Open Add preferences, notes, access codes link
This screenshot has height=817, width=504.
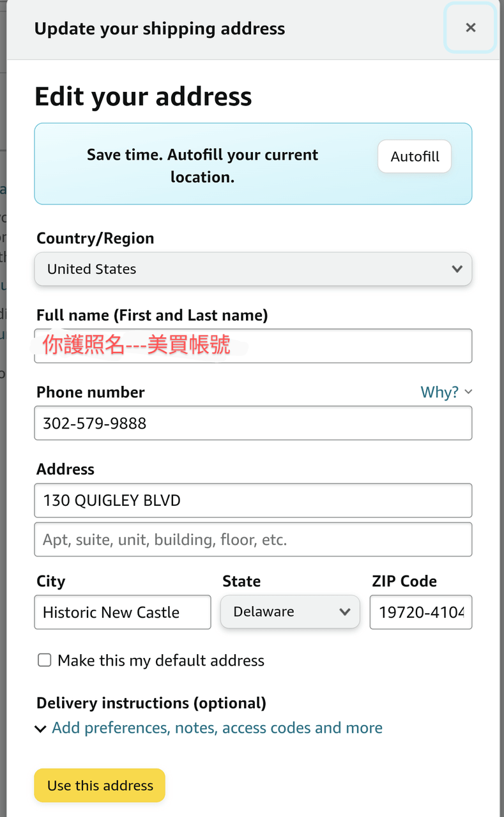click(217, 728)
